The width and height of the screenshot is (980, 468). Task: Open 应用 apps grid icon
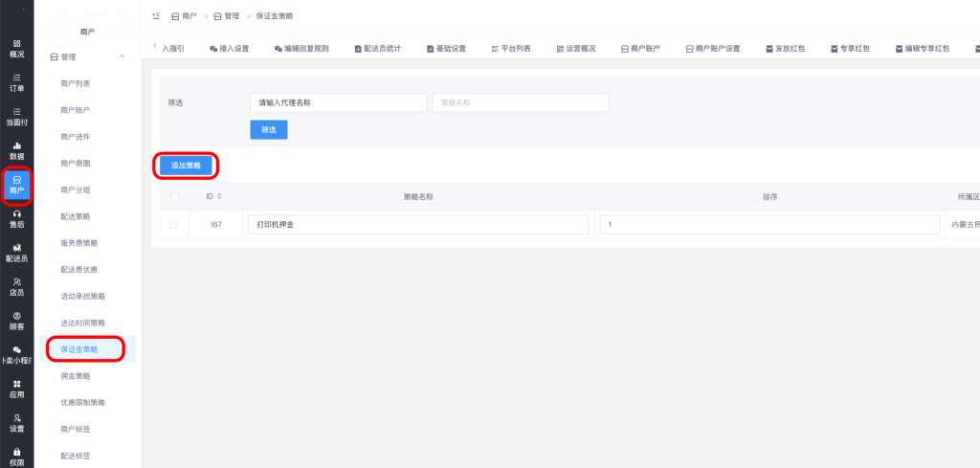click(x=16, y=388)
